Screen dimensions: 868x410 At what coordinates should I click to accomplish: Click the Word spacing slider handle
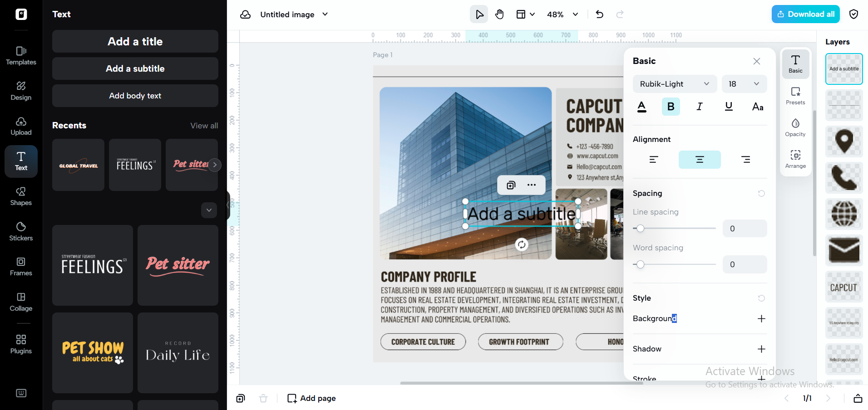tap(640, 264)
